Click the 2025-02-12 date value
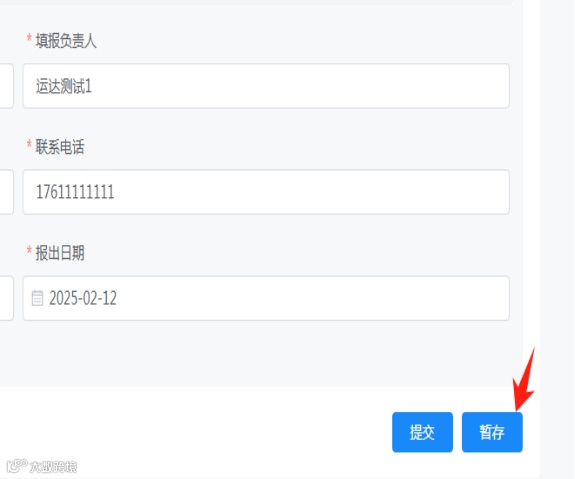Image resolution: width=575 pixels, height=479 pixels. pyautogui.click(x=83, y=298)
